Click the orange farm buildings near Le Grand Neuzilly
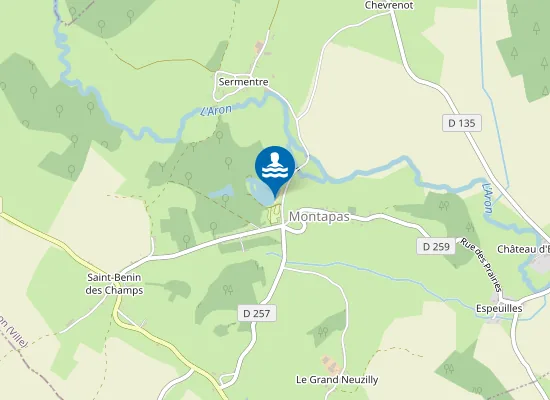Screen dimensions: 550x400 click(x=330, y=364)
